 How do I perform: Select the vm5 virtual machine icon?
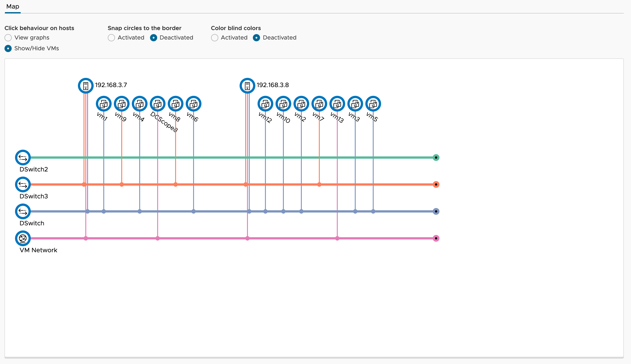(373, 104)
